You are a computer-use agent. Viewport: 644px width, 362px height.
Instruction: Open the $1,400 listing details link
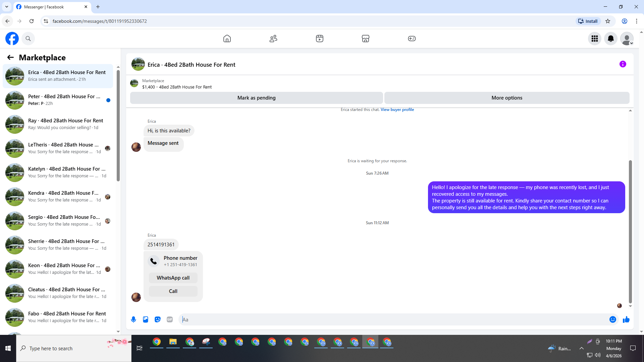point(177,87)
